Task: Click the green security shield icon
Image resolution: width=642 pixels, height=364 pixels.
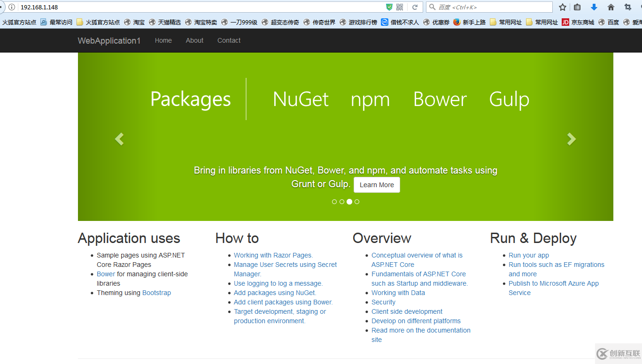Action: pyautogui.click(x=388, y=7)
